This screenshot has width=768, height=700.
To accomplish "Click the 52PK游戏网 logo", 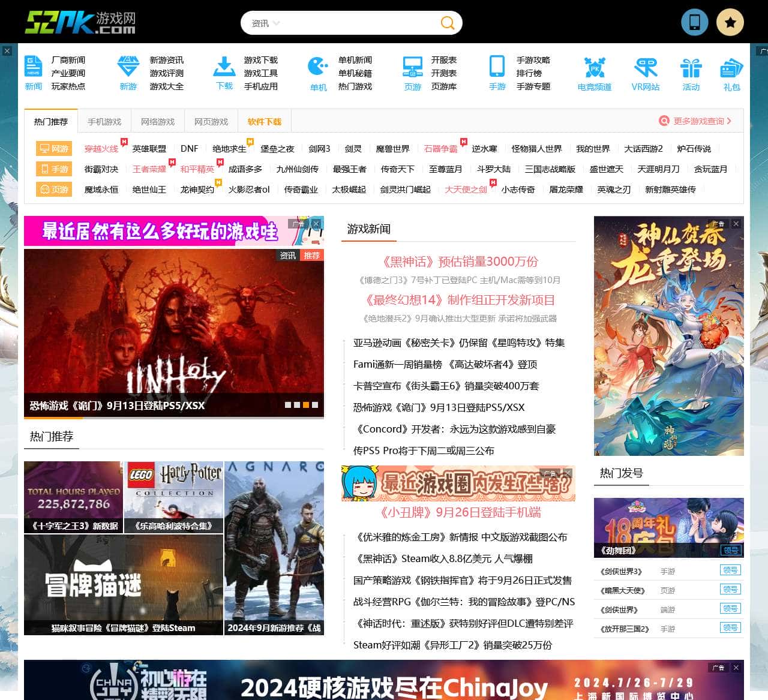I will click(80, 23).
